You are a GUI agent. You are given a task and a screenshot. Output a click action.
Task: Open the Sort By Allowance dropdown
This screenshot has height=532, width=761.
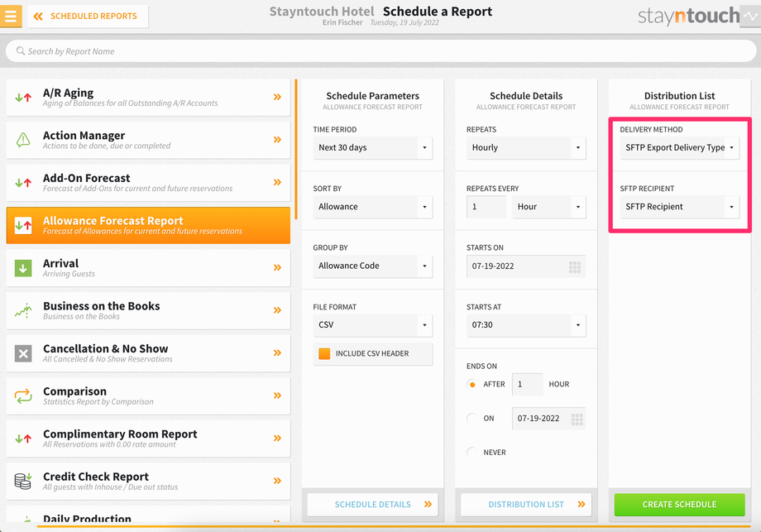[373, 207]
